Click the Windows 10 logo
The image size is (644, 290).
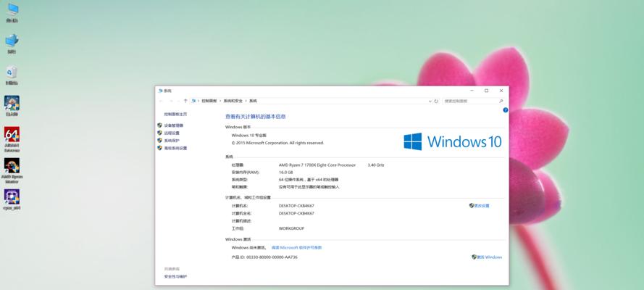[453, 141]
